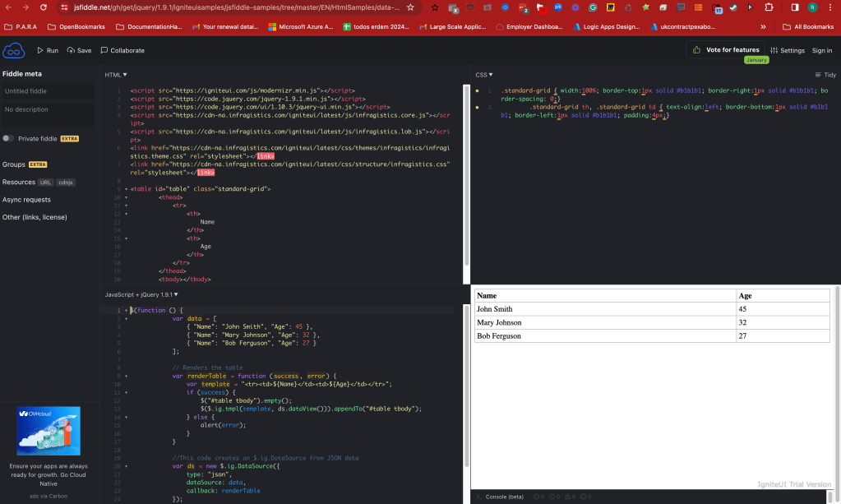Click the Save cloud upload icon
Image resolution: width=841 pixels, height=504 pixels.
[71, 50]
